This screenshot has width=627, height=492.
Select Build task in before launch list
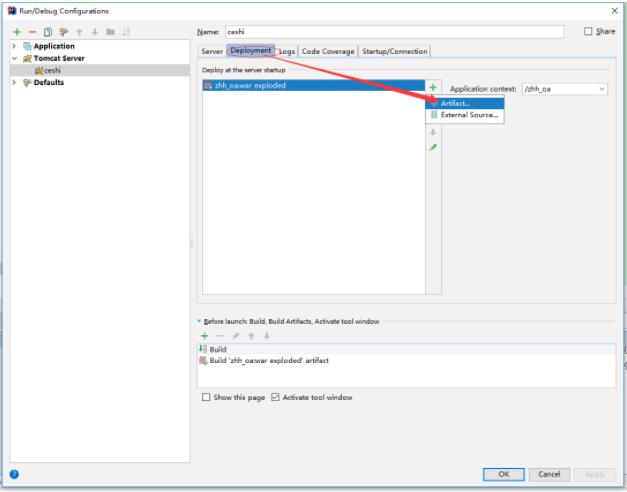[x=406, y=349]
